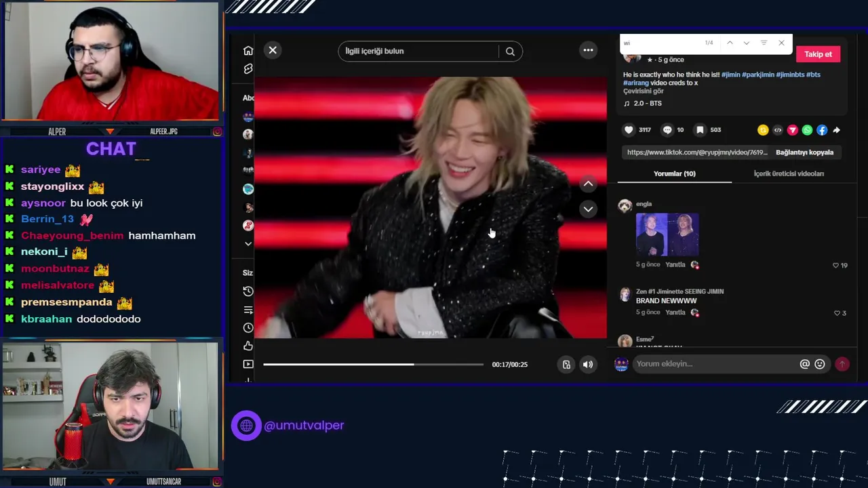
Task: Close the browser find bar
Action: pos(781,43)
